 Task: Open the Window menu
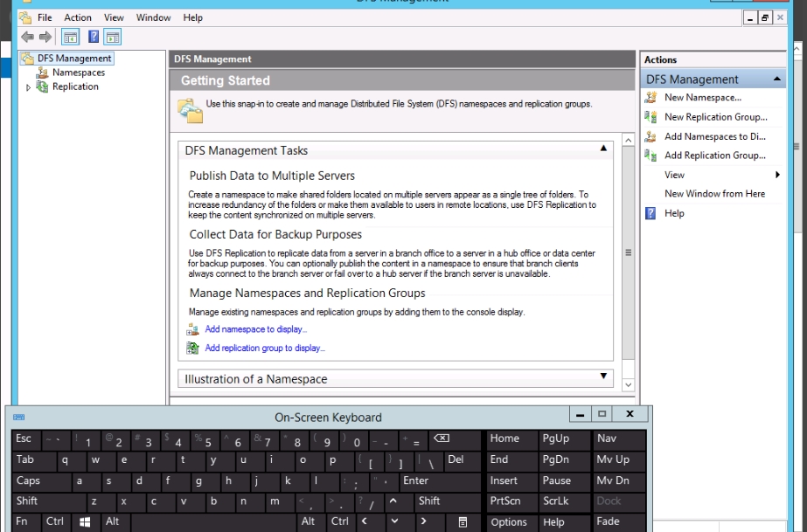coord(153,17)
